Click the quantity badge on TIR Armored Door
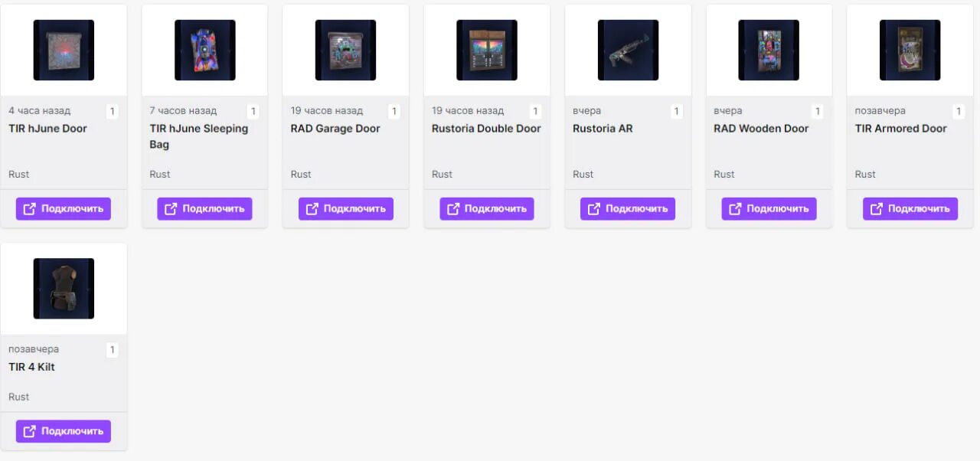 click(x=959, y=112)
